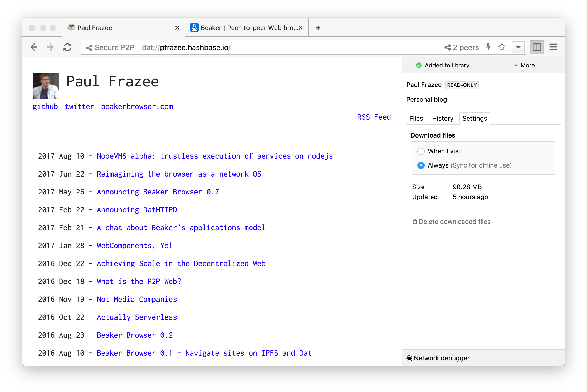Click the READ-ONLY badge
This screenshot has height=392, width=587.
click(x=462, y=85)
